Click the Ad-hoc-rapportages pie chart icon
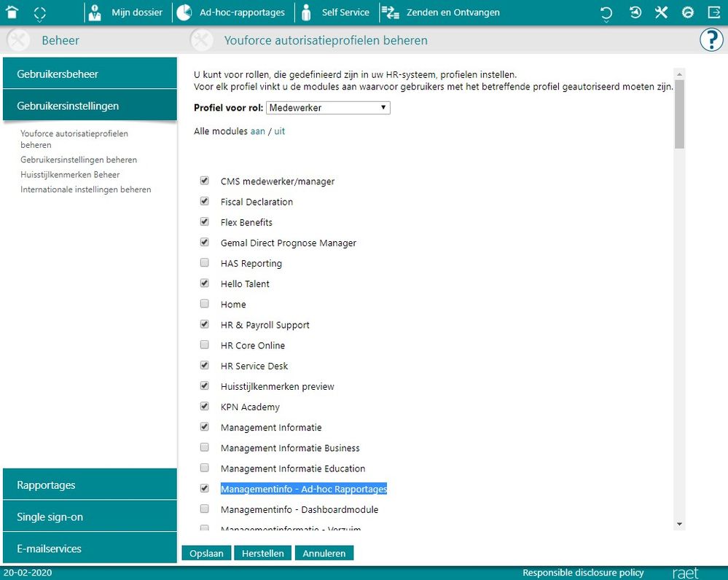This screenshot has width=728, height=580. (x=184, y=12)
